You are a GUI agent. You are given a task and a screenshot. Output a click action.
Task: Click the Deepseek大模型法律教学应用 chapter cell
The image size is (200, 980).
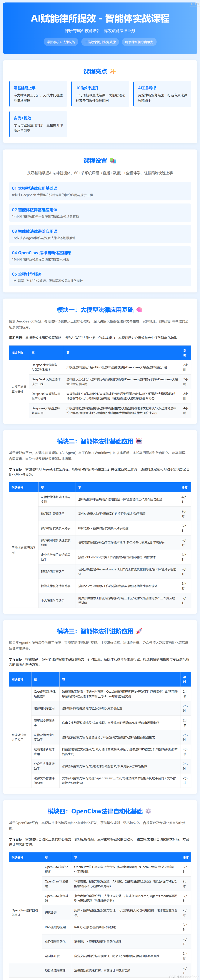pyautogui.click(x=46, y=411)
